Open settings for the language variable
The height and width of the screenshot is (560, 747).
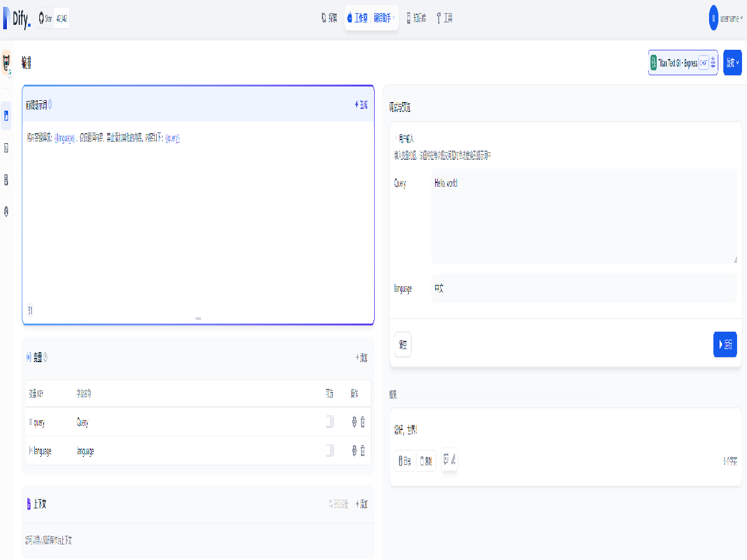[x=354, y=450]
